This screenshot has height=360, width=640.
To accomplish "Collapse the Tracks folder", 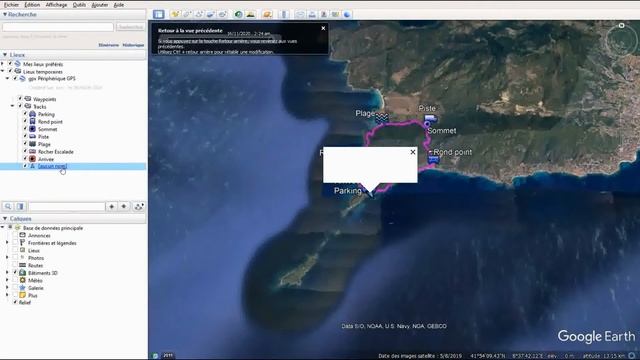I will (13, 107).
